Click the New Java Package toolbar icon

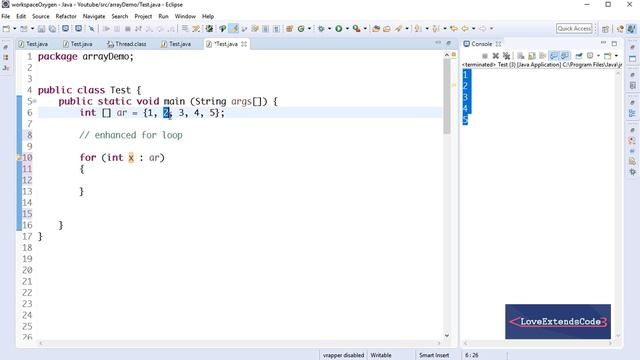coord(289,29)
